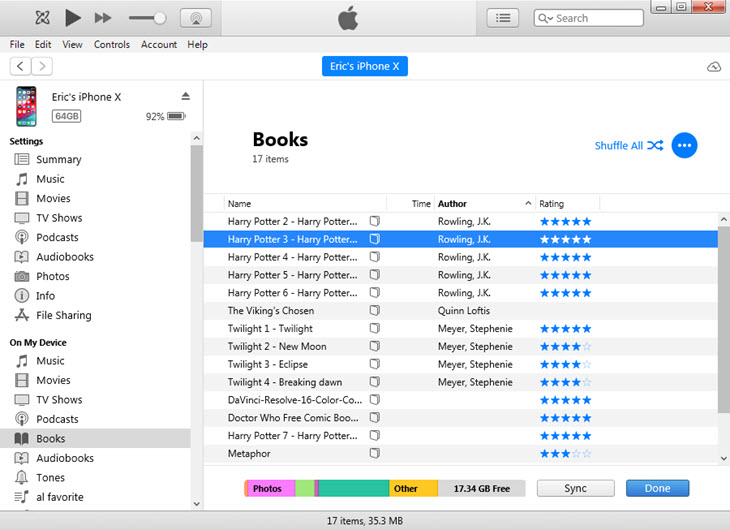
Task: Select Music under On My Device
Action: point(50,361)
